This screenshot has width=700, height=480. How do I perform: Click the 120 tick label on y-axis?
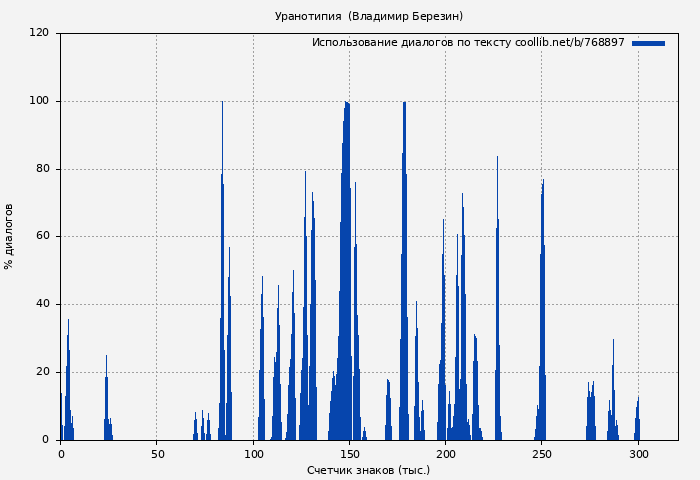click(x=39, y=33)
